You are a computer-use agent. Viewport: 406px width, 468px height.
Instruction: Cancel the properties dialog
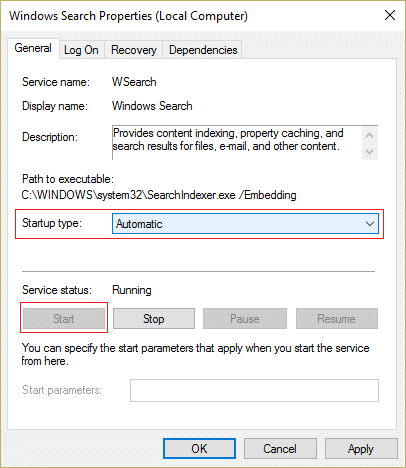point(280,449)
